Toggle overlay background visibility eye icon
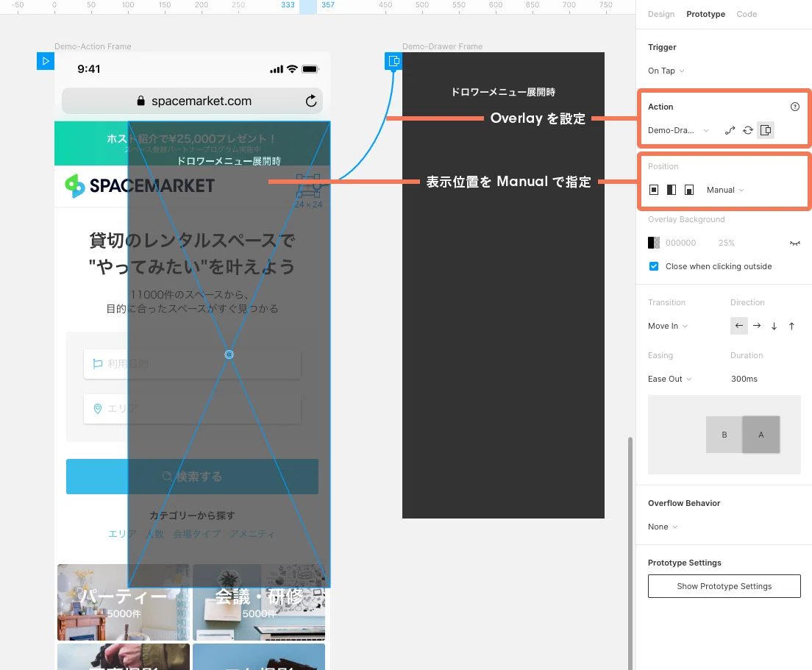 pyautogui.click(x=794, y=243)
